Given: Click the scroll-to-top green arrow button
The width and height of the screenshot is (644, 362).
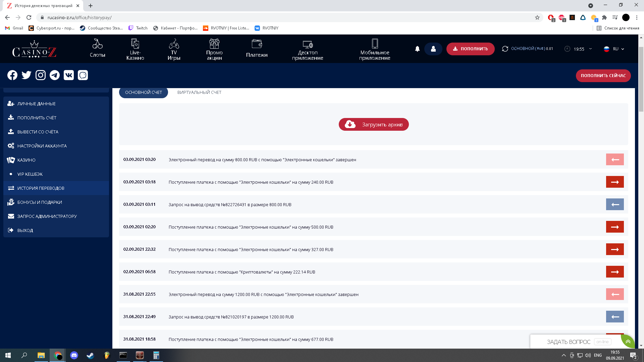Looking at the screenshot, I should tap(628, 342).
